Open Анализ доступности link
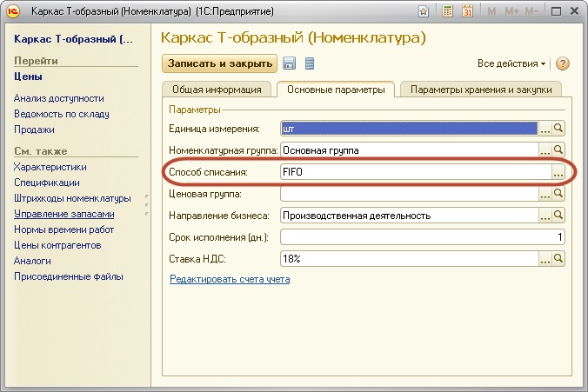Image resolution: width=588 pixels, height=392 pixels. 59,98
